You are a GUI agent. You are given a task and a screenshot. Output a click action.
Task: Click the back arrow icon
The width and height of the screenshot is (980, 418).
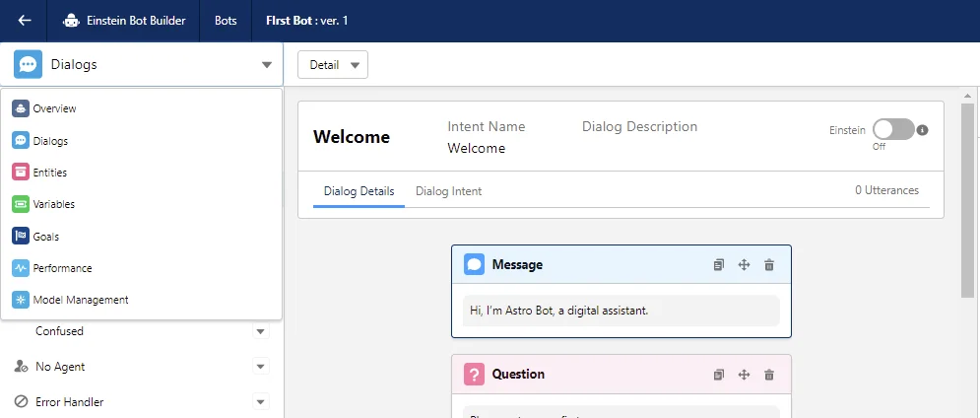pyautogui.click(x=25, y=21)
